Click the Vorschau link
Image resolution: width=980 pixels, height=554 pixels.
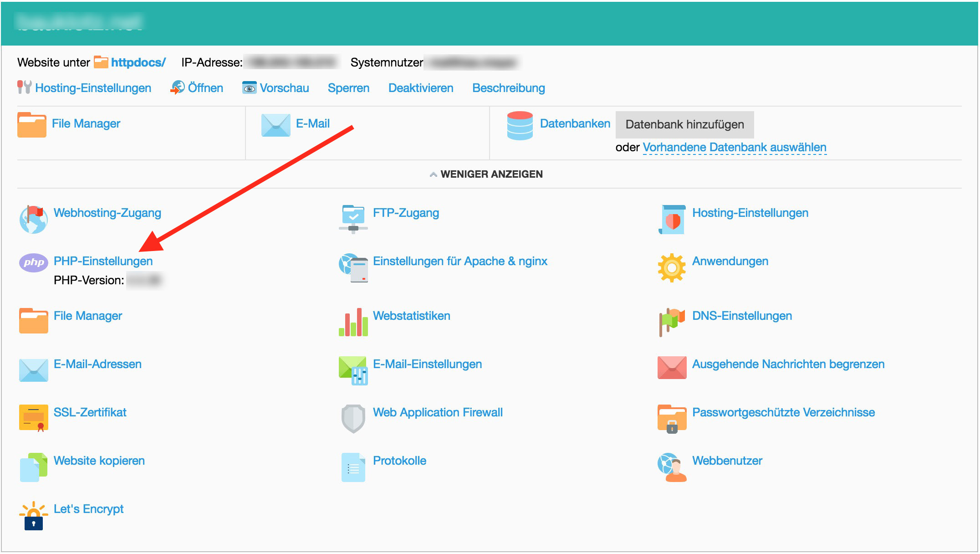[x=285, y=88]
